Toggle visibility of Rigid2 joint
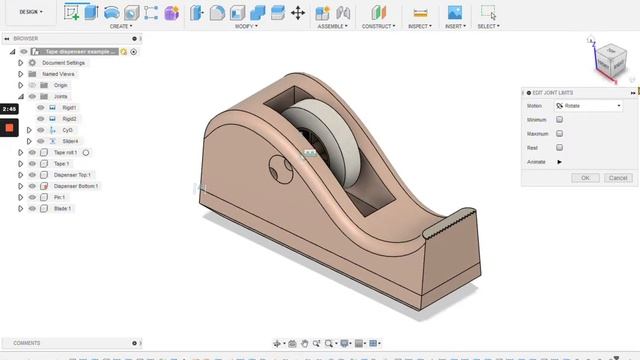The height and width of the screenshot is (360, 640). point(40,119)
